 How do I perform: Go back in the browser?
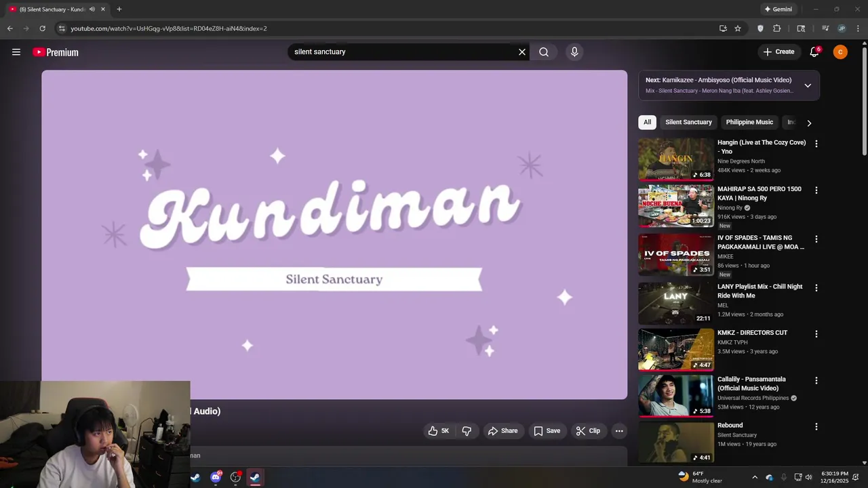click(x=10, y=28)
